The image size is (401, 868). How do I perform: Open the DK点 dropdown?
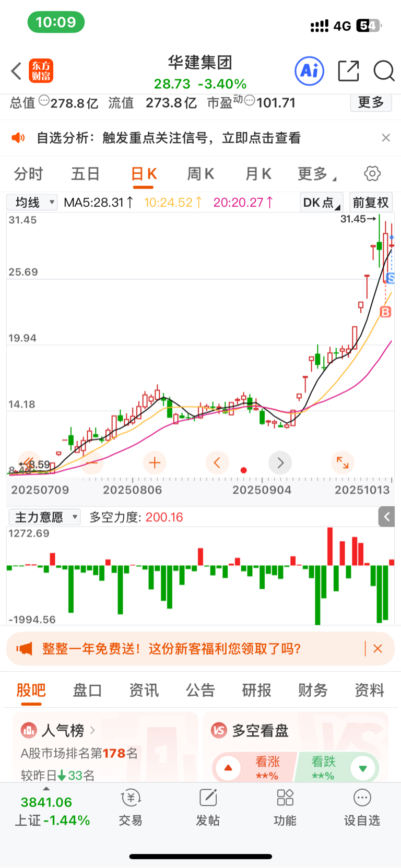(322, 202)
